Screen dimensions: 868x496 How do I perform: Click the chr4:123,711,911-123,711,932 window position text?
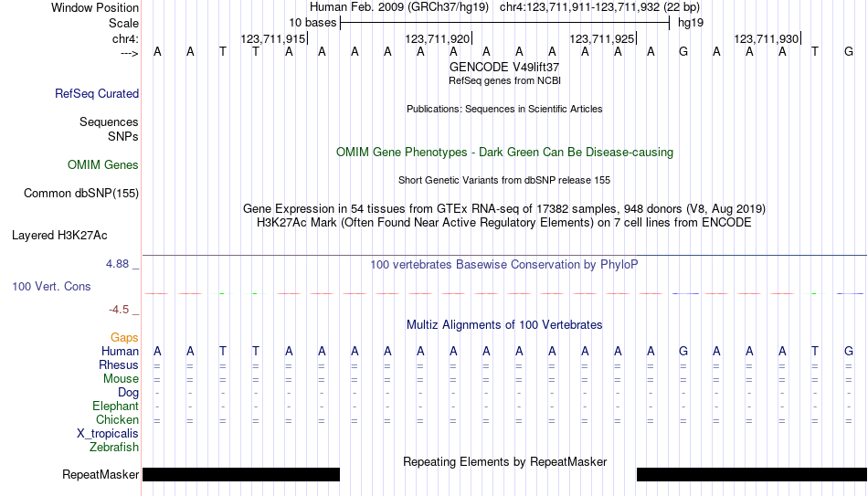pos(599,7)
